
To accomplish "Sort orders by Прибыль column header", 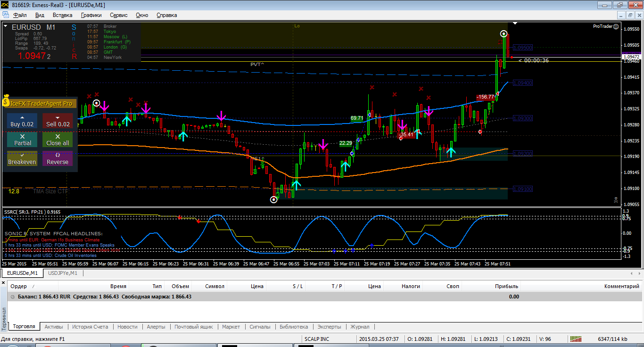I will 506,286.
